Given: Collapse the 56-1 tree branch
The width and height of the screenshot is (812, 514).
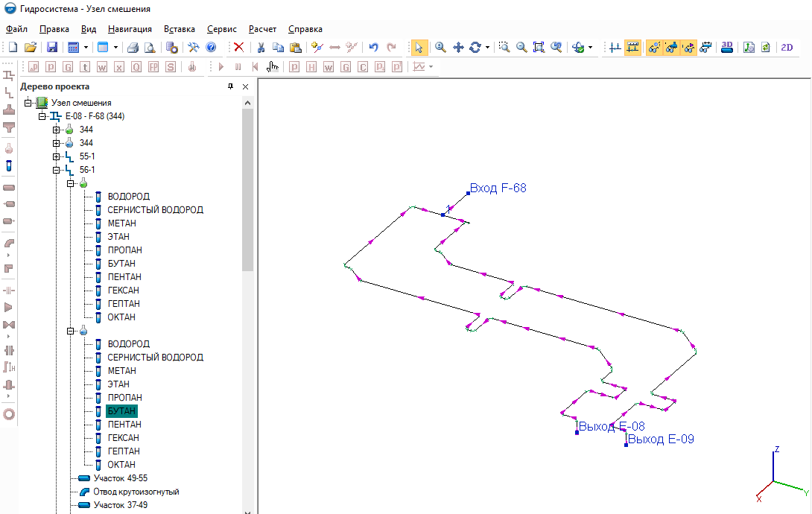Looking at the screenshot, I should (57, 170).
